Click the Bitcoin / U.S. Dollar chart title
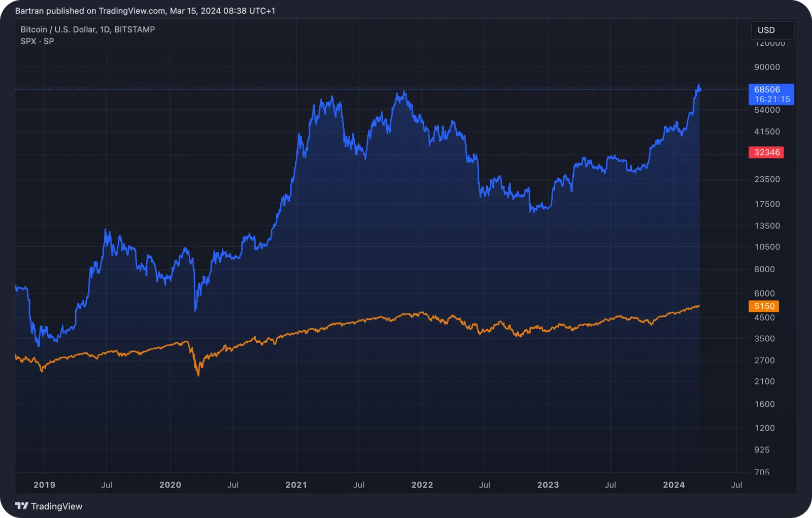Screen dimensions: 812x518 pos(88,29)
